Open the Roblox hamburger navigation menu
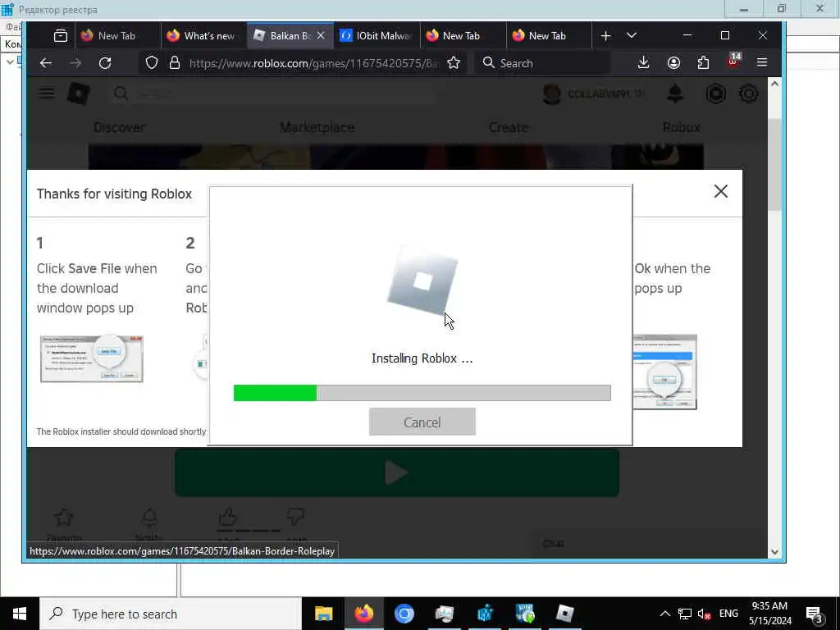The image size is (840, 630). (x=47, y=94)
